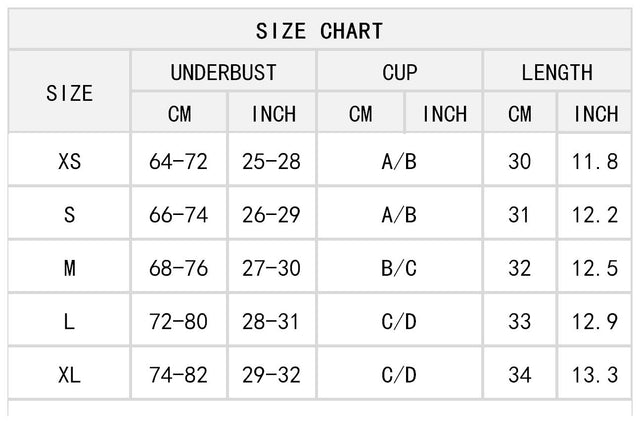Click the length 34 CM cell
Viewport: 640px width, 423px height.
520,376
